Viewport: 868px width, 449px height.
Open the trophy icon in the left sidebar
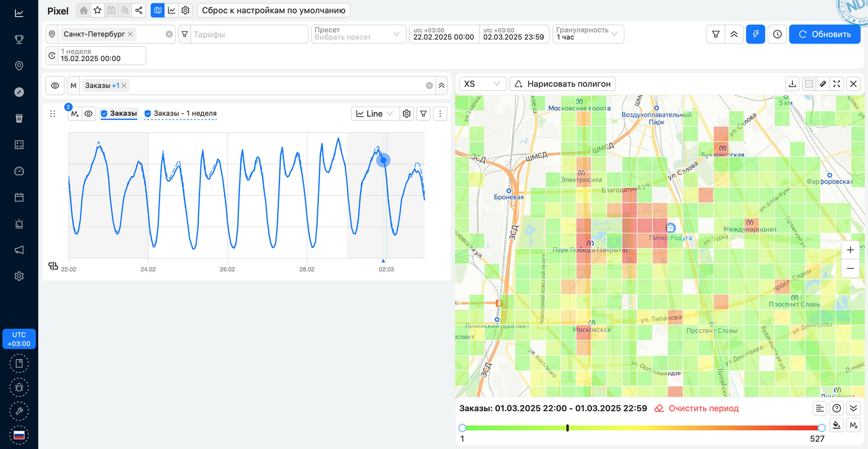point(19,39)
